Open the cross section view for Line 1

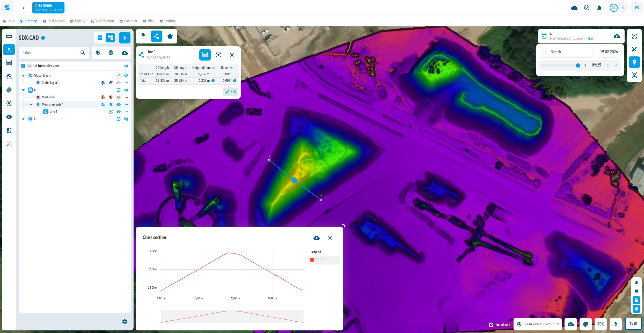pyautogui.click(x=205, y=55)
